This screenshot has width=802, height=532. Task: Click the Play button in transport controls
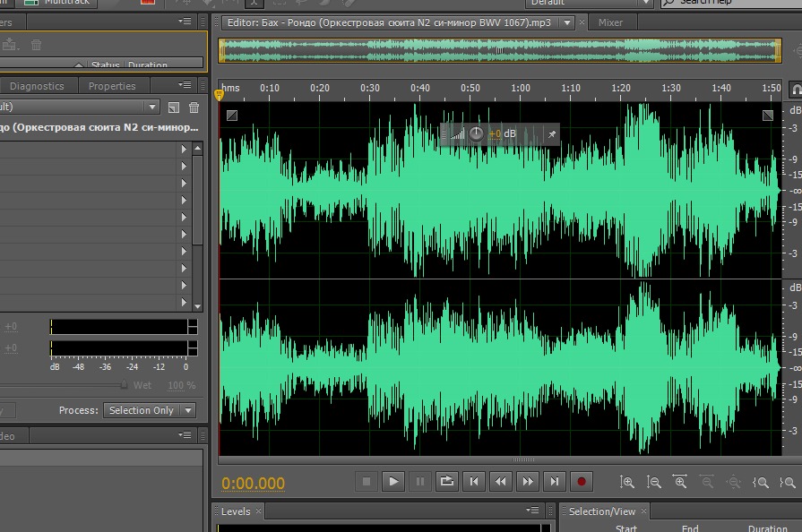(x=393, y=482)
